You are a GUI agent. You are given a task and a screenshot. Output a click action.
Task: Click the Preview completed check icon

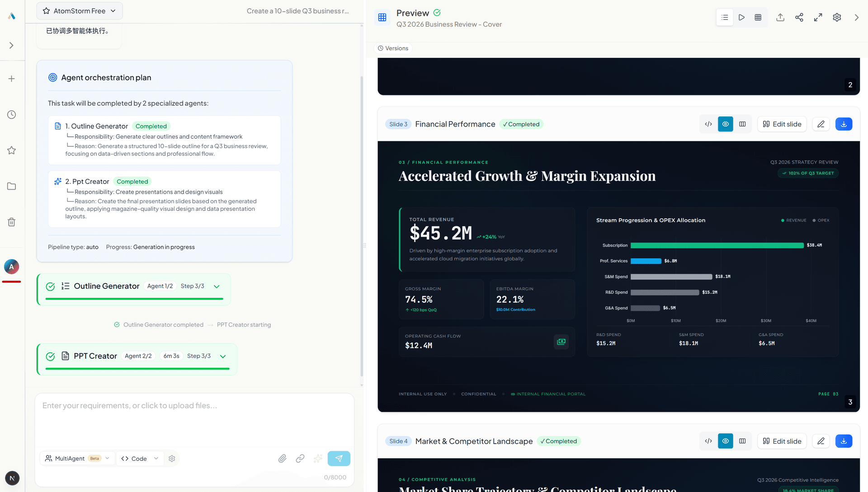point(437,13)
